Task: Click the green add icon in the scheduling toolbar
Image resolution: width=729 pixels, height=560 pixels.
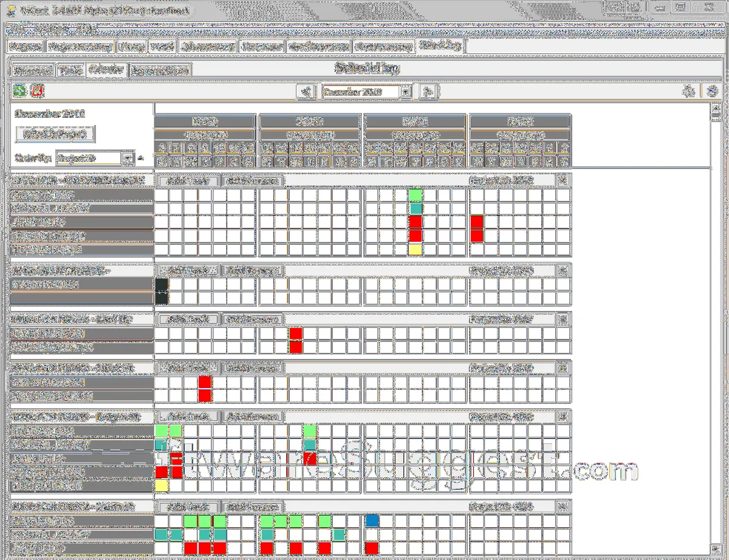Action: point(20,91)
